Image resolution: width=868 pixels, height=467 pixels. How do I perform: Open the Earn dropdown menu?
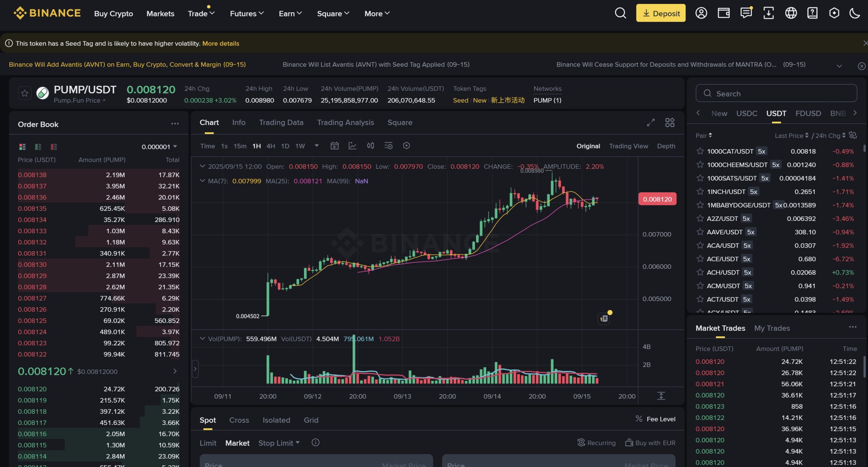tap(290, 14)
